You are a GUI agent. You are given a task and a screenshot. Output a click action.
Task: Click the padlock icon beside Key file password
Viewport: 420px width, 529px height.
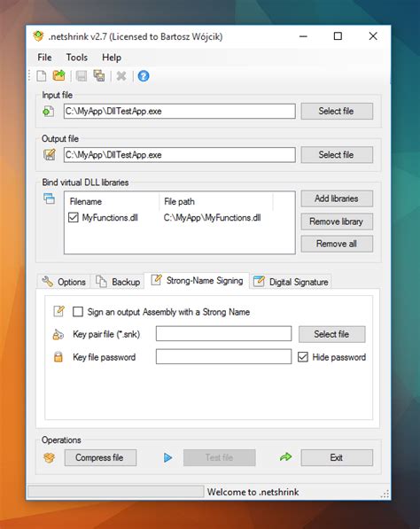[58, 356]
